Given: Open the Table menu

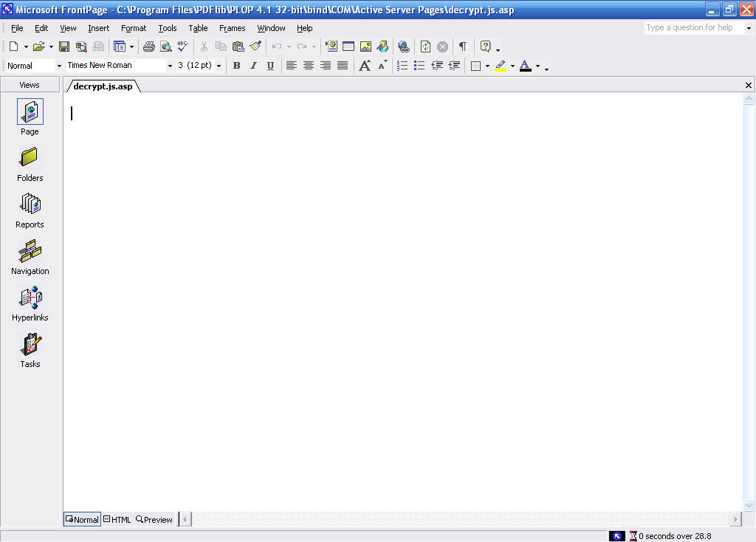Looking at the screenshot, I should (198, 29).
